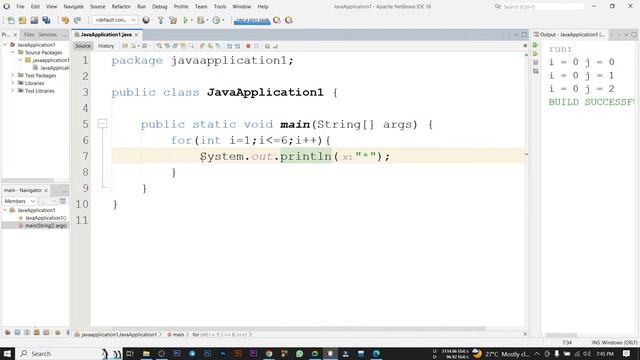This screenshot has height=360, width=640.
Task: Expand the Libraries node
Action: coord(13,83)
